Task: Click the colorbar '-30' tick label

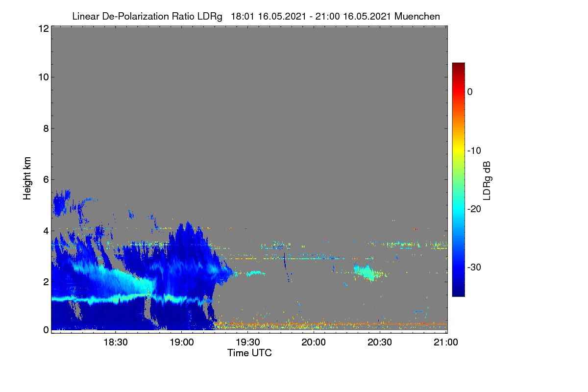Action: coord(473,268)
